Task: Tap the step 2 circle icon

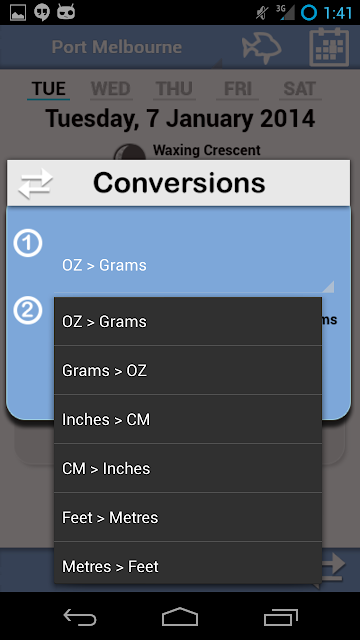Action: 28,311
